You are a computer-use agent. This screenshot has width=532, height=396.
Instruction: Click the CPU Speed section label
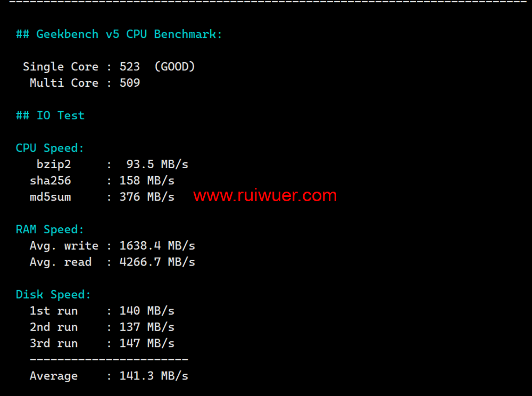pyautogui.click(x=50, y=148)
